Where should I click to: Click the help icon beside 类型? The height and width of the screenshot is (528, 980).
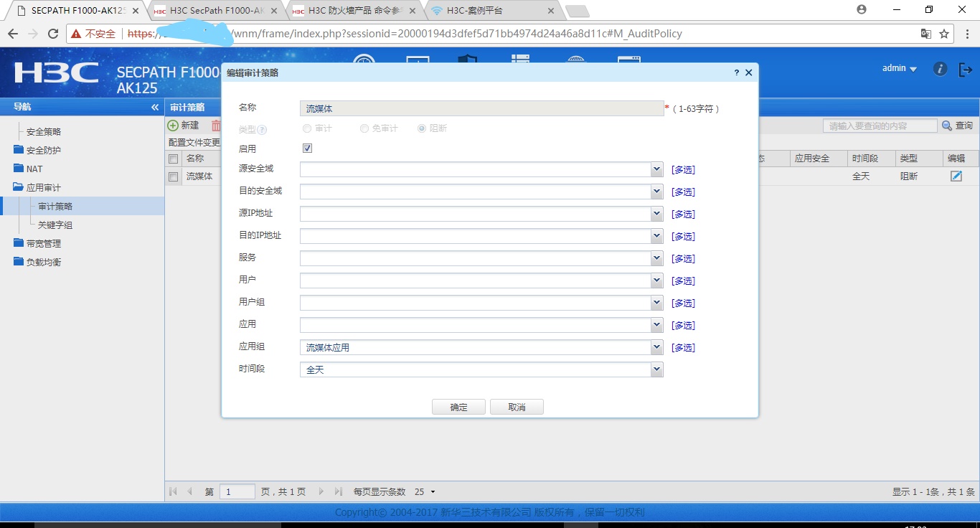(x=262, y=130)
